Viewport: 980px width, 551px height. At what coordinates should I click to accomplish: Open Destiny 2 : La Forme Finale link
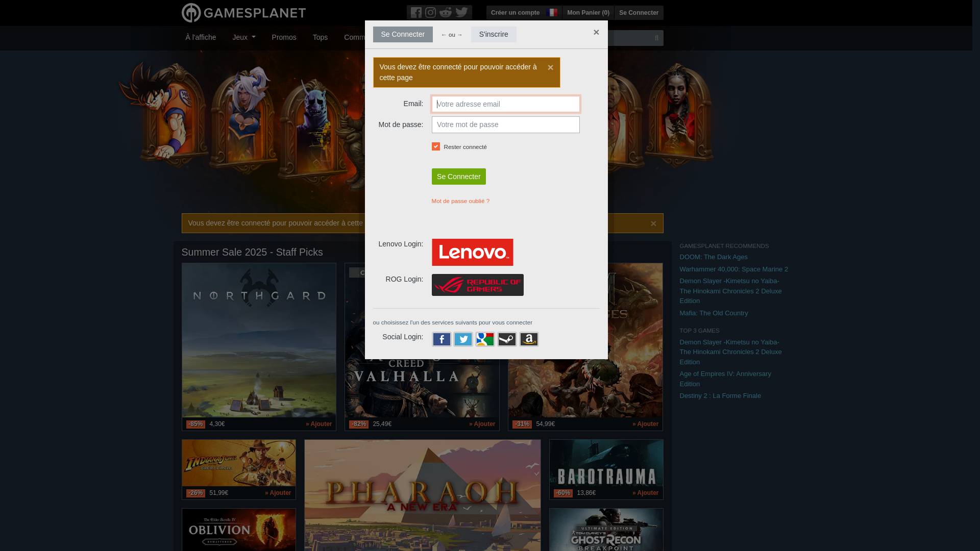tap(720, 396)
